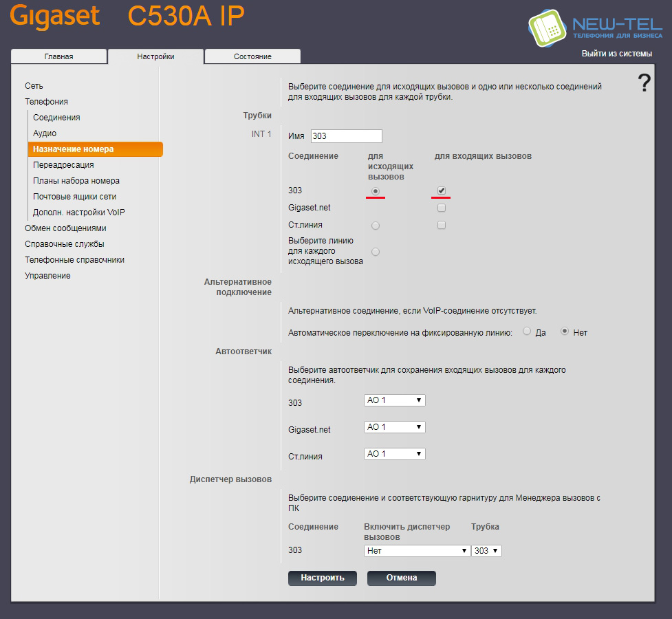Click Выйти из системы logout link
672x619 pixels.
coord(616,54)
